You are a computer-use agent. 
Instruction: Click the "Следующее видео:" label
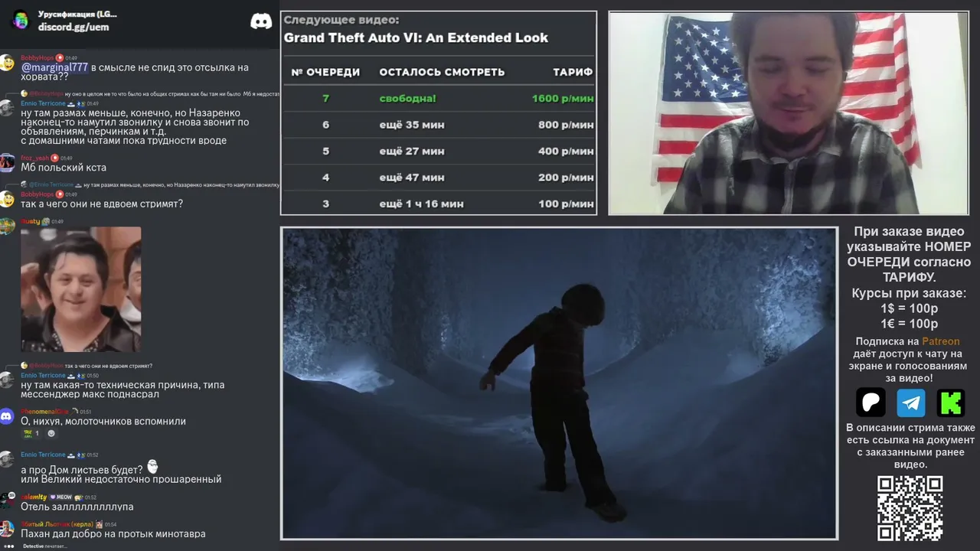click(341, 20)
